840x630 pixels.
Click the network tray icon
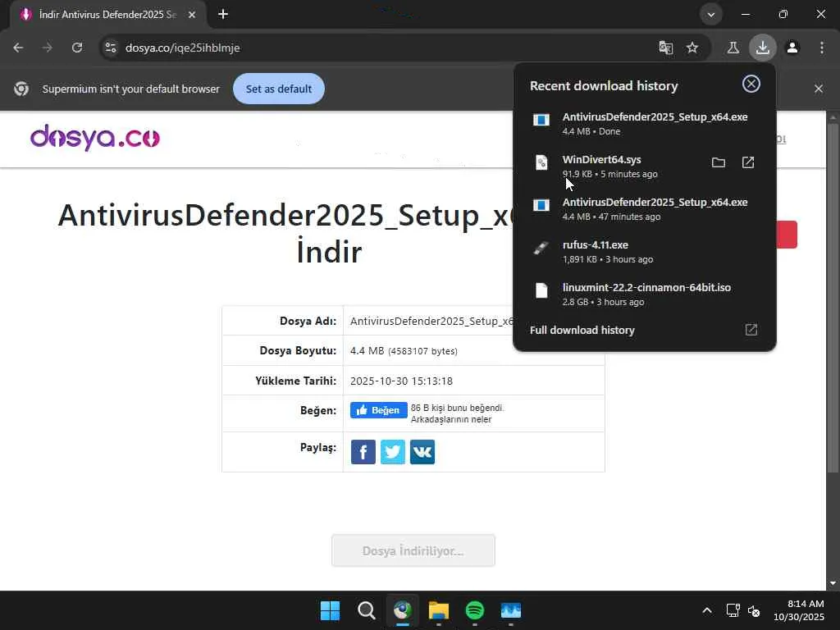733,610
